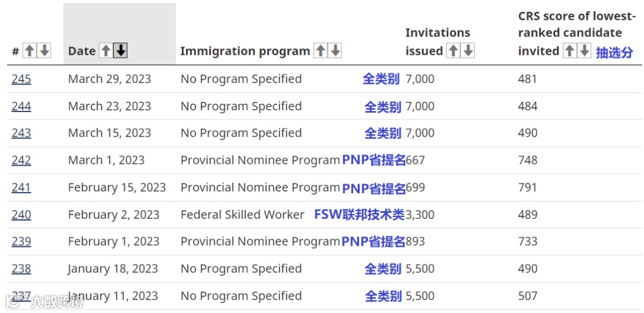
Task: Sort Date column ascending with up arrow
Action: (x=106, y=51)
